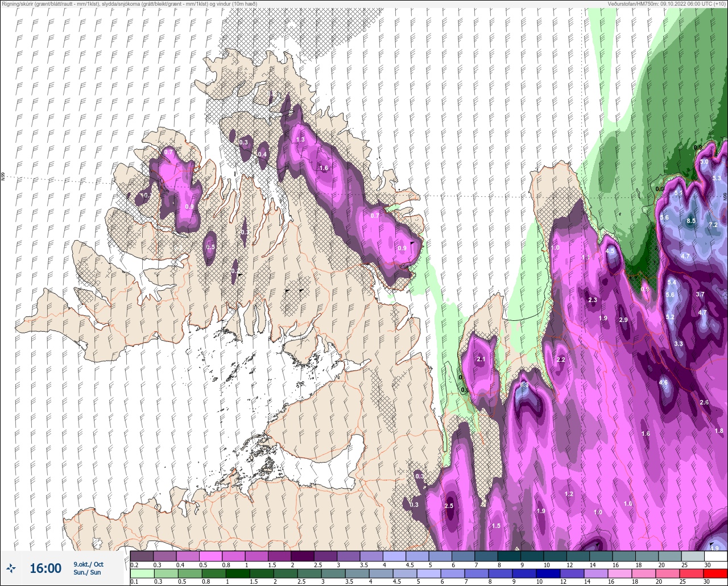Click the 2.6 precipitation value on map
The height and width of the screenshot is (586, 728).
pos(704,402)
